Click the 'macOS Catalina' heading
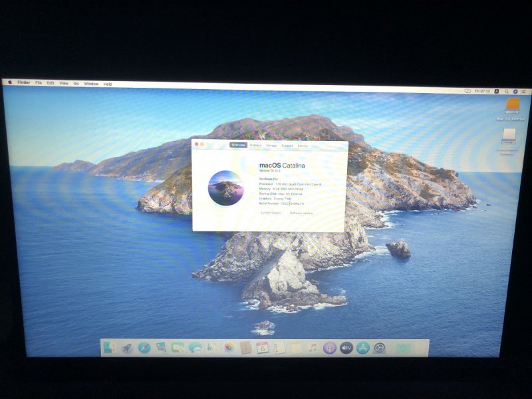 click(x=282, y=165)
